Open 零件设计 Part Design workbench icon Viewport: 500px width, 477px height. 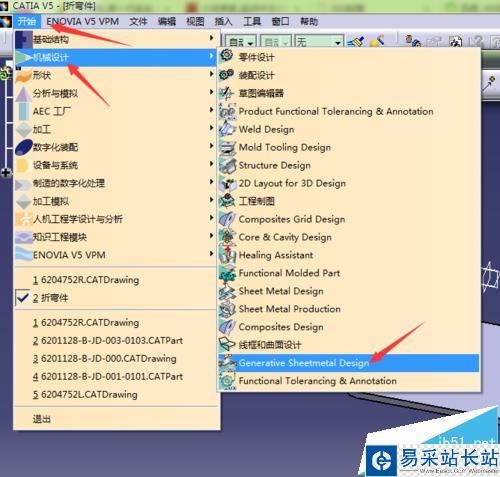pyautogui.click(x=227, y=55)
